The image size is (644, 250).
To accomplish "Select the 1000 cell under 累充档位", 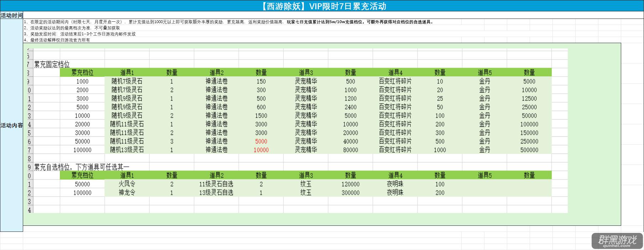I will pyautogui.click(x=82, y=81).
